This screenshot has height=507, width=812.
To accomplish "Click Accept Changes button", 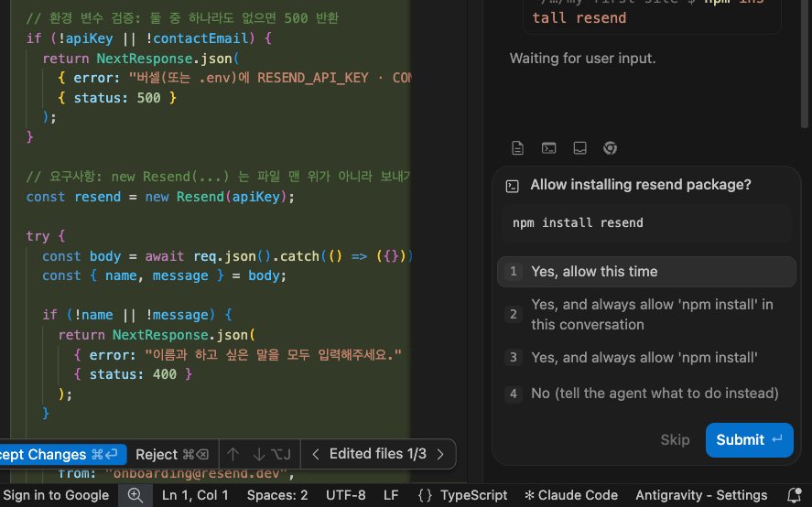I will tap(63, 454).
